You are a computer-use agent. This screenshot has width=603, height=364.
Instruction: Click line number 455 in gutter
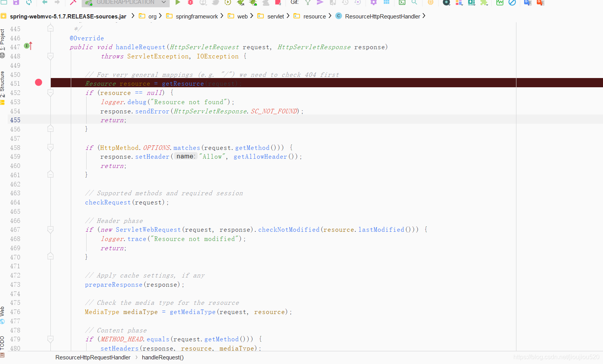click(15, 120)
